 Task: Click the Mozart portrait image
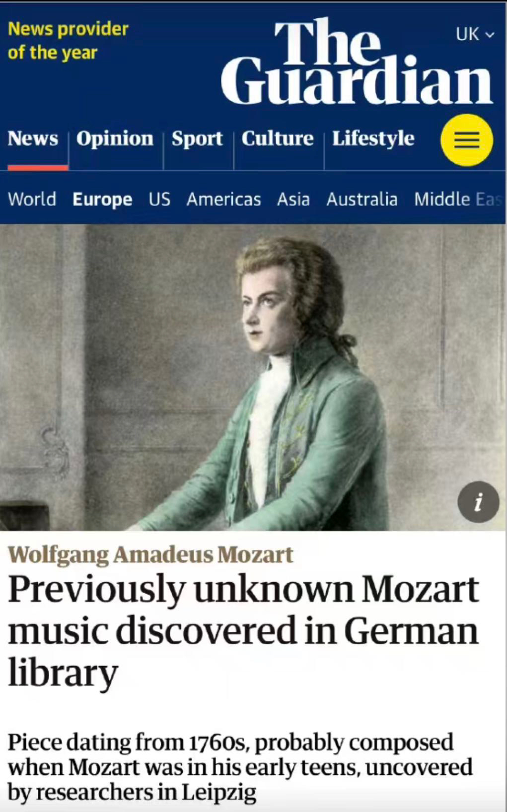click(253, 377)
